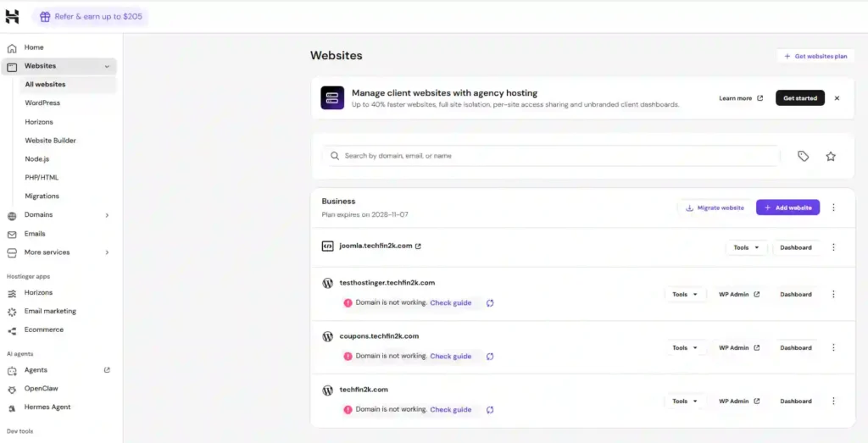Open WordPress under Websites
Screen dimensions: 868x443
42,102
